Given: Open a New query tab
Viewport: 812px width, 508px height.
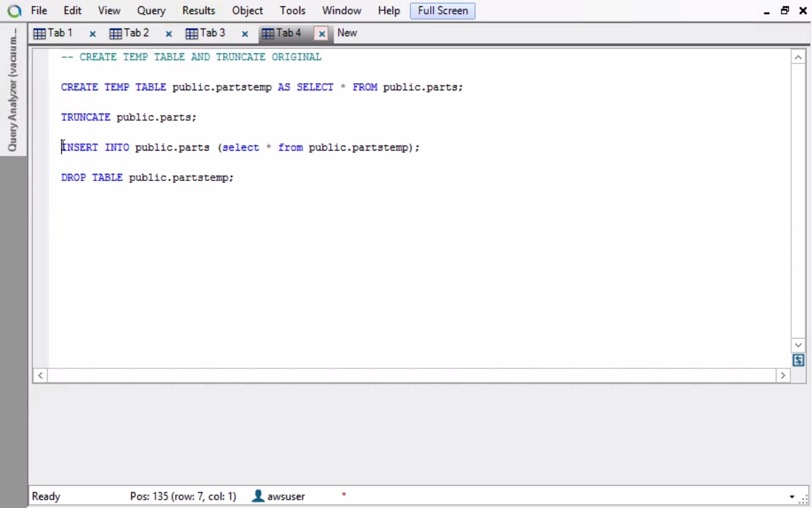Looking at the screenshot, I should (347, 33).
